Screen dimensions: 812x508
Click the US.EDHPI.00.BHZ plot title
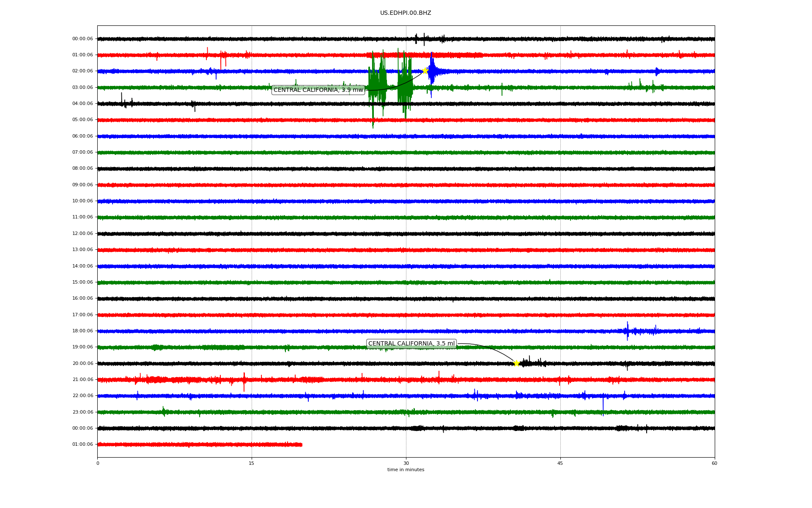[x=405, y=13]
